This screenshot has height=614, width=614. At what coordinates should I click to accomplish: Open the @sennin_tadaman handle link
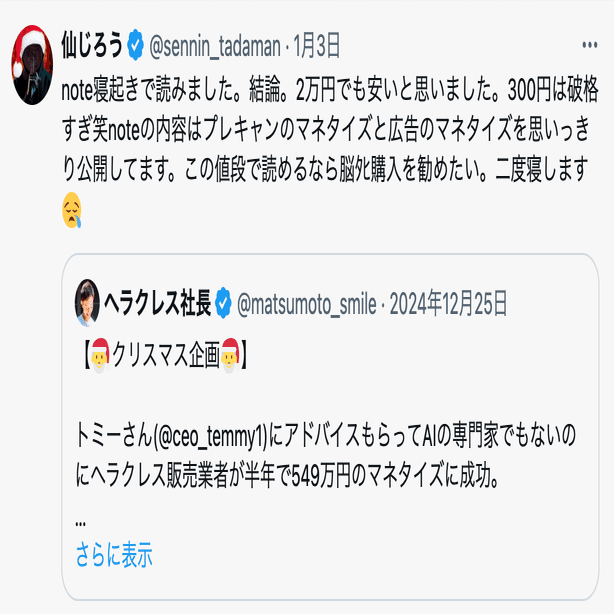click(x=215, y=46)
